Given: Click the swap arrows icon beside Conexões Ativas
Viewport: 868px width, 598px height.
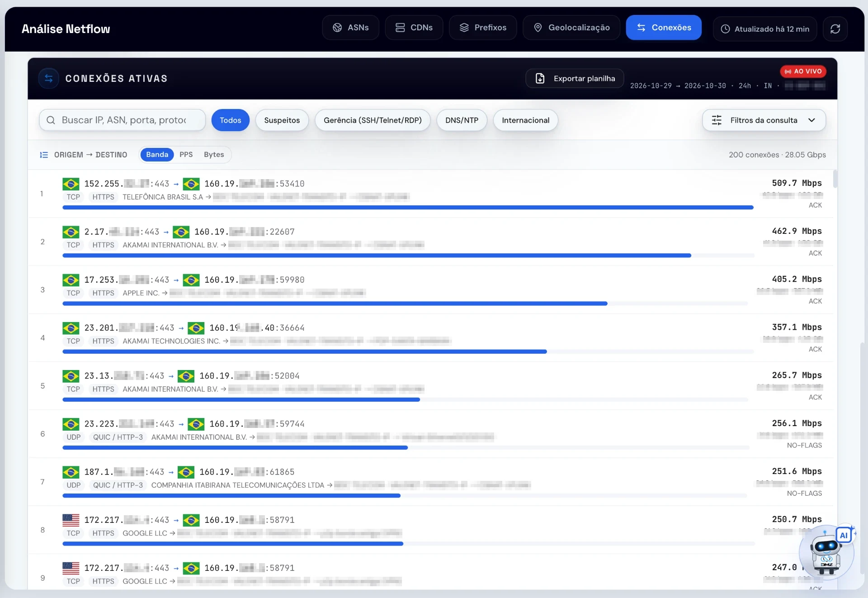Looking at the screenshot, I should (48, 78).
